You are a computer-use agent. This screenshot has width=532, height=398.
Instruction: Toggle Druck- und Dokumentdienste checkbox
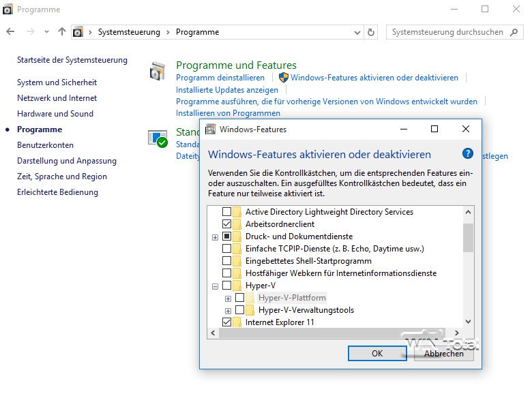coord(226,236)
